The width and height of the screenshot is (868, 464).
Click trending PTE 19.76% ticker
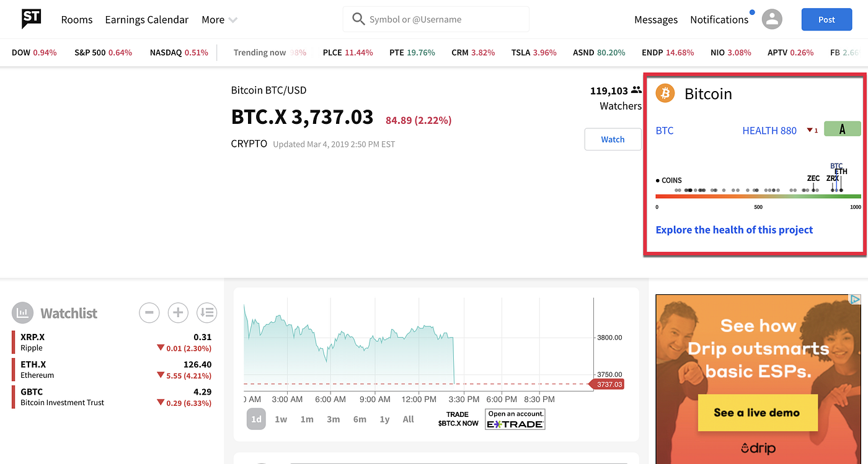(x=412, y=53)
